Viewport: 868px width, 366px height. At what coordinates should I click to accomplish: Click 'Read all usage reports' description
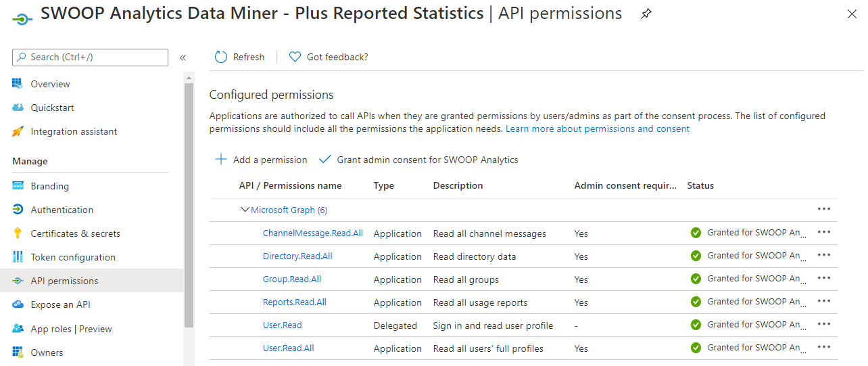tap(480, 302)
